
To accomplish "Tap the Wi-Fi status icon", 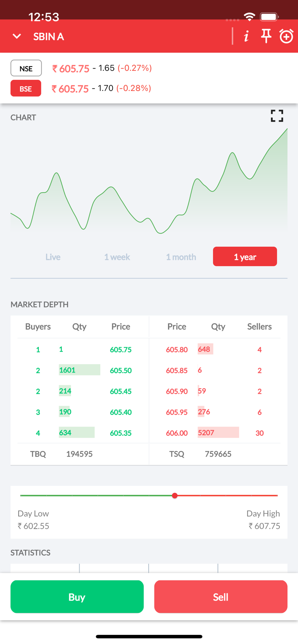I will pyautogui.click(x=249, y=17).
